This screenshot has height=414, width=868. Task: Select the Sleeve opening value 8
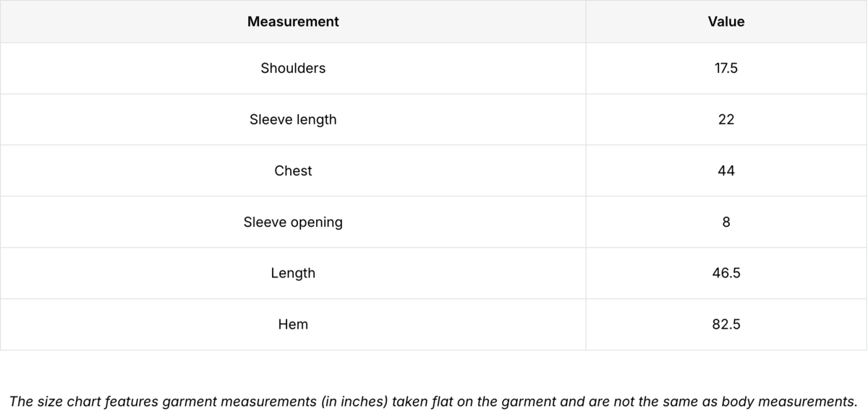click(x=726, y=222)
